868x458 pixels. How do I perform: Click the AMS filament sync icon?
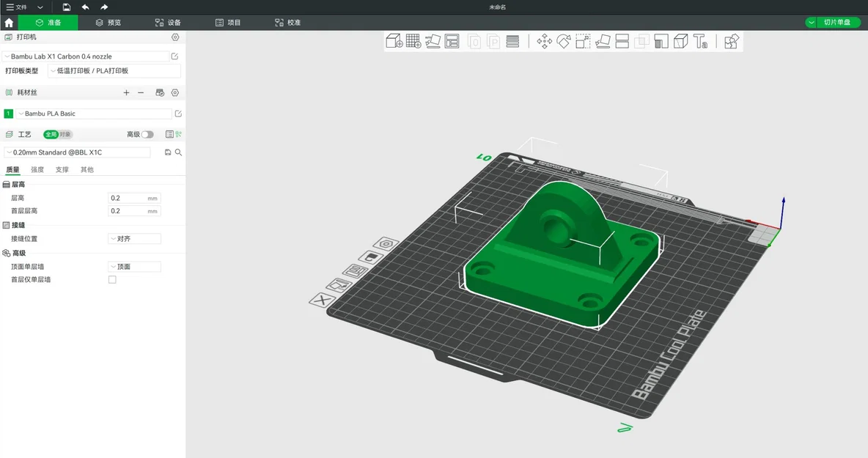click(x=160, y=92)
